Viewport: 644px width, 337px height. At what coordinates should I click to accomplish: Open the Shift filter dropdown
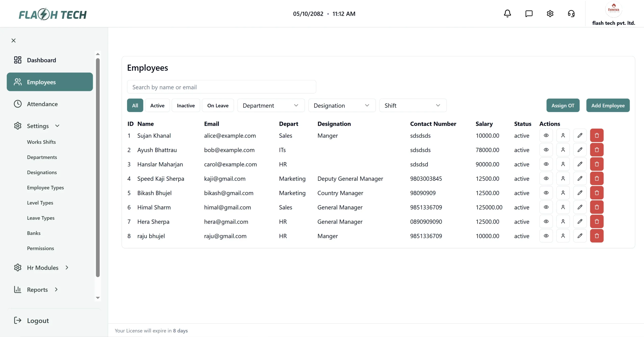pos(413,106)
